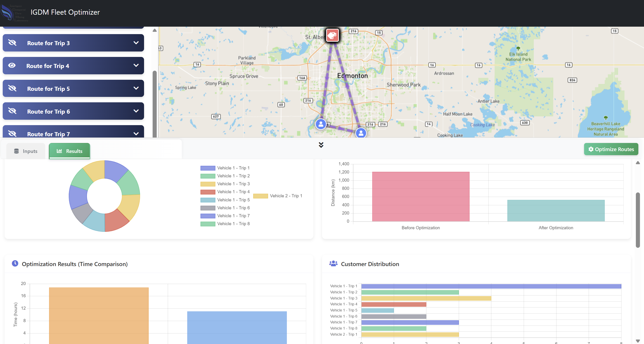The image size is (644, 344).
Task: Click the Optimization Results Time Comparison heading
Action: pyautogui.click(x=74, y=264)
